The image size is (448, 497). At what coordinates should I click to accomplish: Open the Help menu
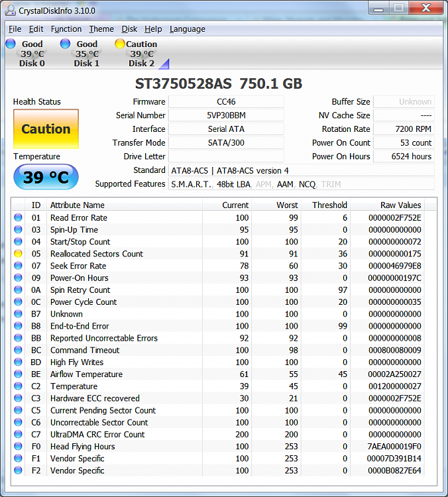pos(153,29)
